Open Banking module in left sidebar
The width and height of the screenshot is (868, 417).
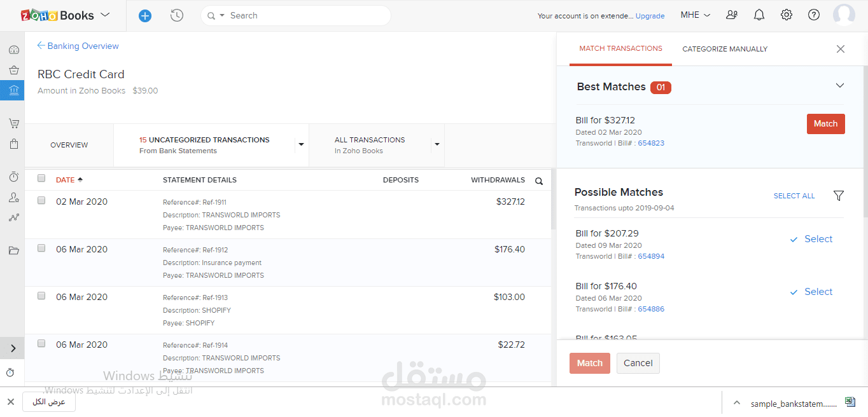pos(13,91)
